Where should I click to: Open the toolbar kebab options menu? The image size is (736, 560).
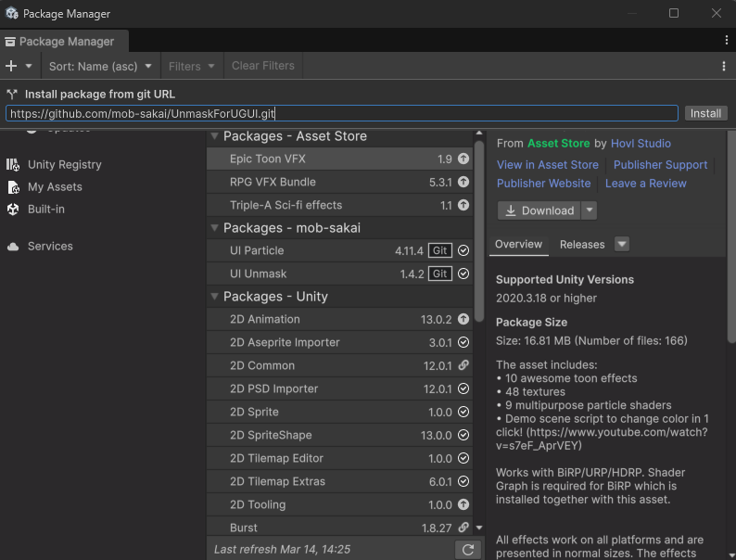click(723, 66)
